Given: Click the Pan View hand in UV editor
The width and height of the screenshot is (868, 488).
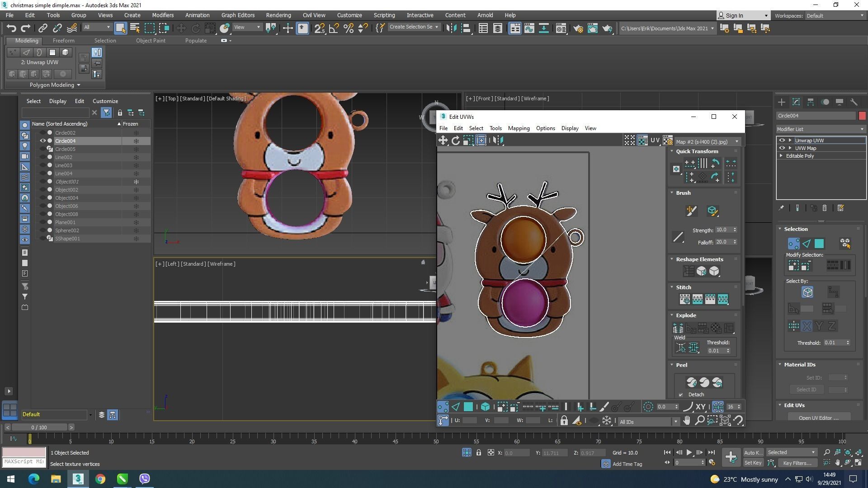Looking at the screenshot, I should pyautogui.click(x=687, y=421).
